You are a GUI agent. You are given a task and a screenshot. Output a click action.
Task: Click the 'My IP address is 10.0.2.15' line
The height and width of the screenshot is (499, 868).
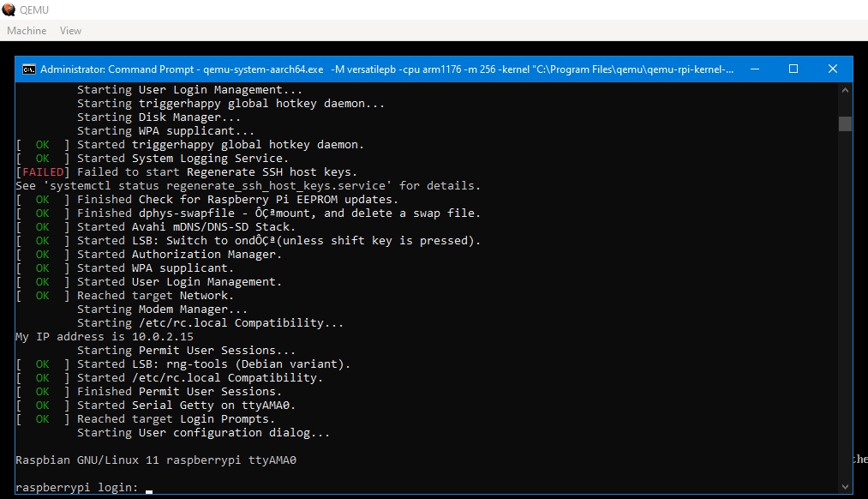point(105,337)
